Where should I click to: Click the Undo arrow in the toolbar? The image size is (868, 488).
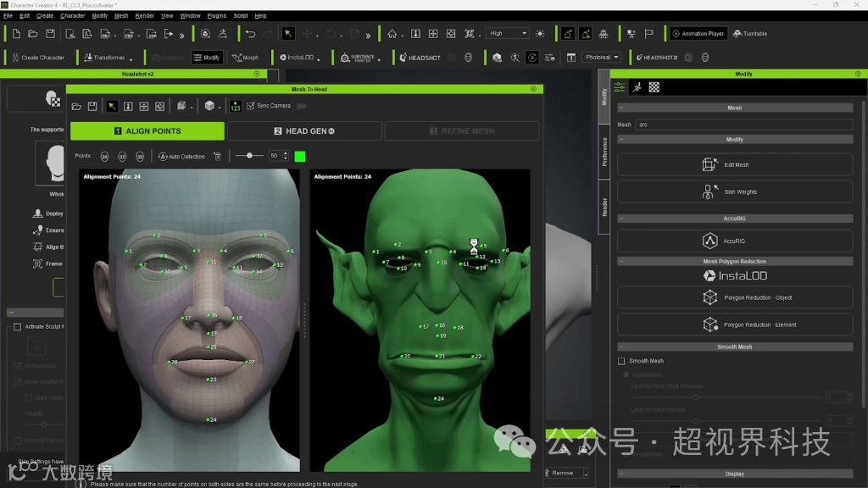[x=250, y=34]
